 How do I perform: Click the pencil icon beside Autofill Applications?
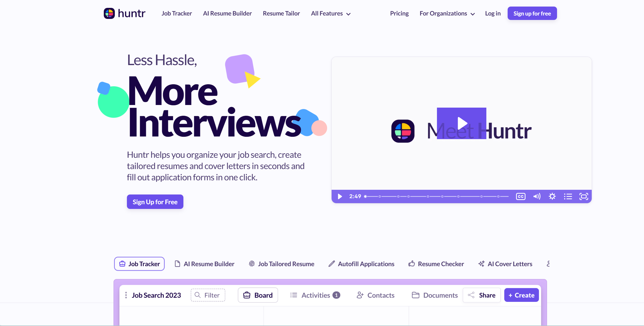(332, 264)
